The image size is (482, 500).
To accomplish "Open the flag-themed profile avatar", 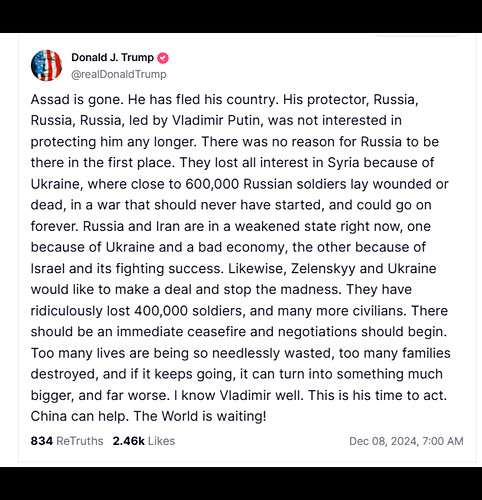I will click(x=46, y=65).
